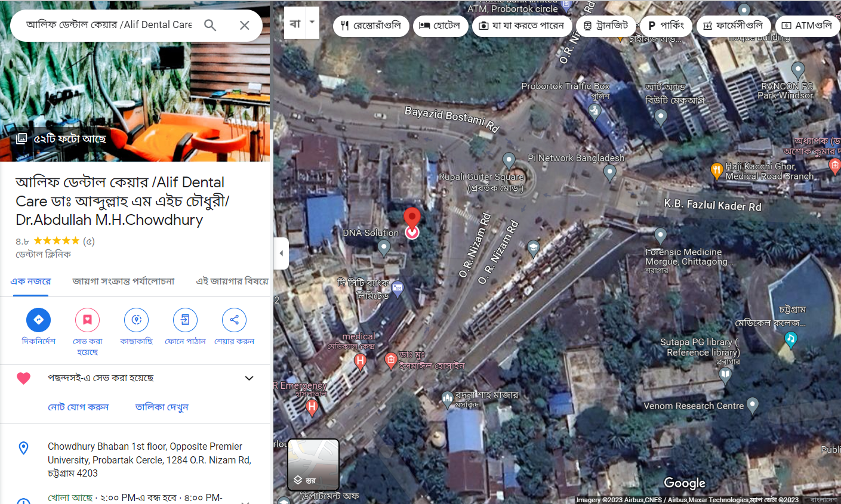This screenshot has width=841, height=504.
Task: Click the search magnifier icon
Action: tap(210, 25)
